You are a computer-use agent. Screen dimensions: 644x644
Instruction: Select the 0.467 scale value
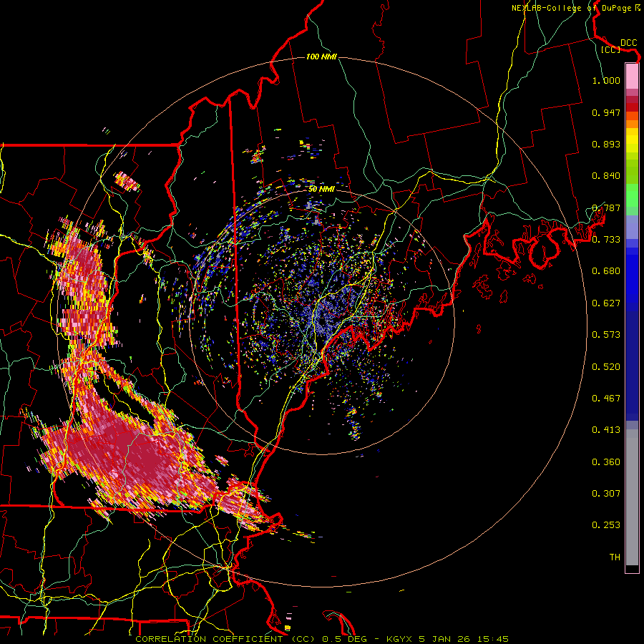(606, 399)
